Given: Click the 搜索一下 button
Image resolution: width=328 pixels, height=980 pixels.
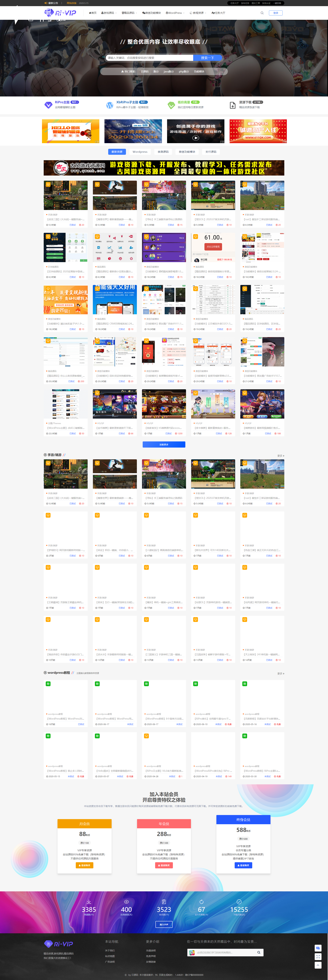Looking at the screenshot, I should [208, 58].
